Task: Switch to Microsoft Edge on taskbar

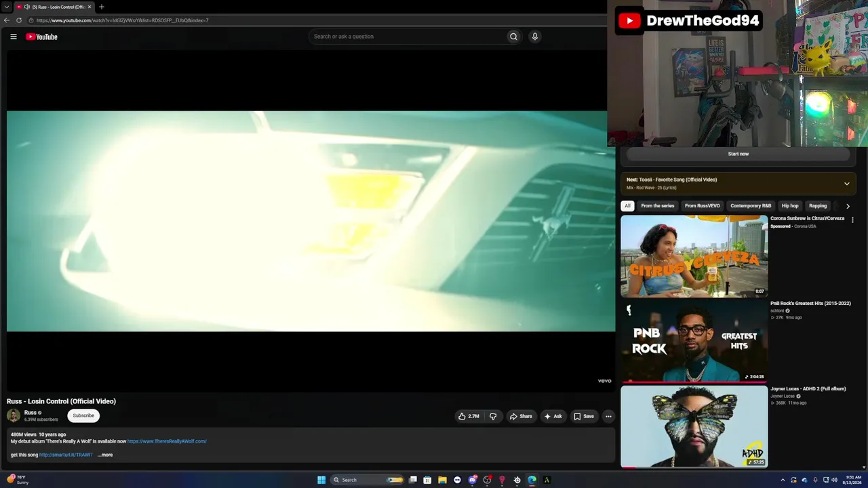Action: click(532, 480)
